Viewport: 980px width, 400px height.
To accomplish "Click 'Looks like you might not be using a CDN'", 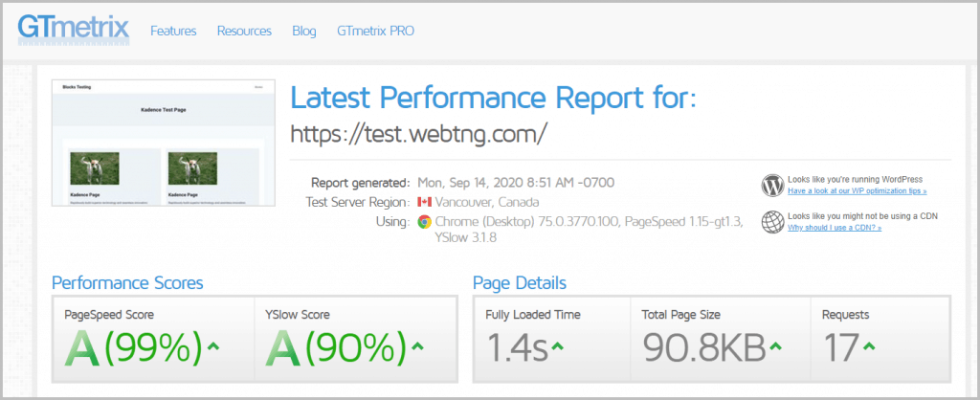I will pyautogui.click(x=862, y=216).
